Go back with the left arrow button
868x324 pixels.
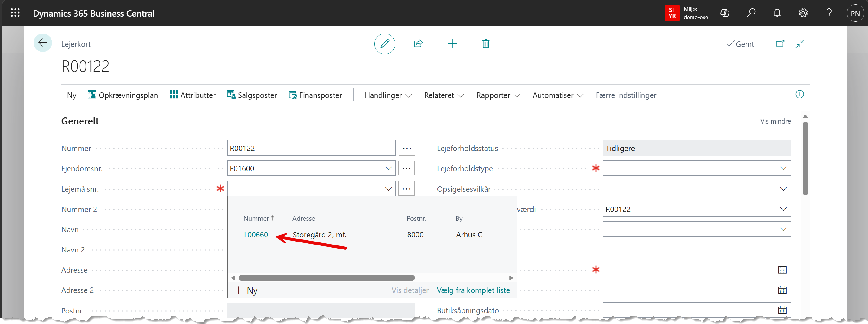[43, 43]
